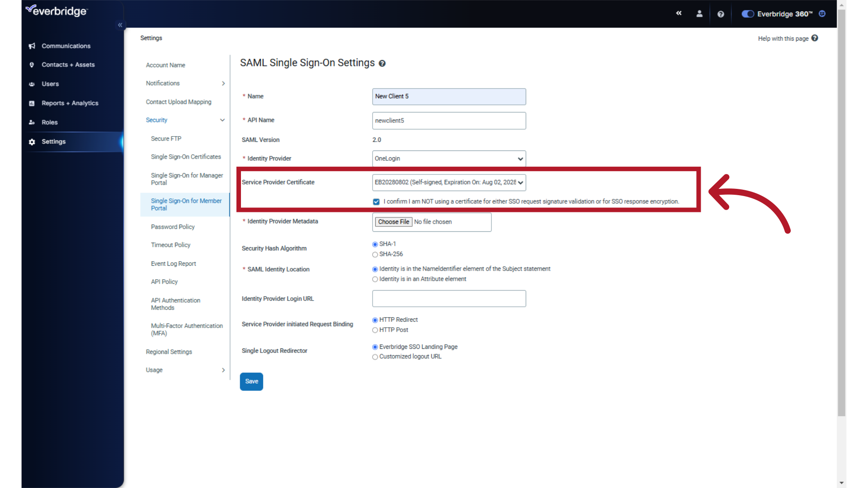Click Choose File for Identity Provider Metadata
Screen dimensions: 868x488
click(x=393, y=222)
